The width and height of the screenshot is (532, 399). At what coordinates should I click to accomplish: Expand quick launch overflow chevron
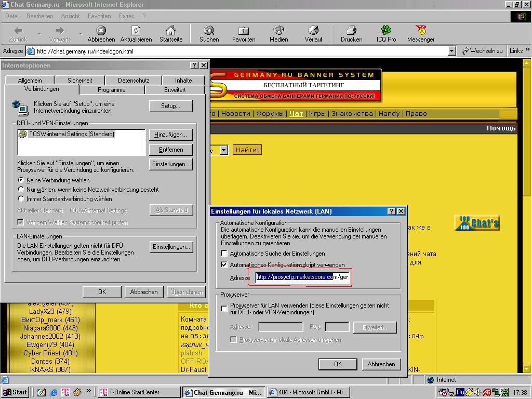[x=88, y=391]
